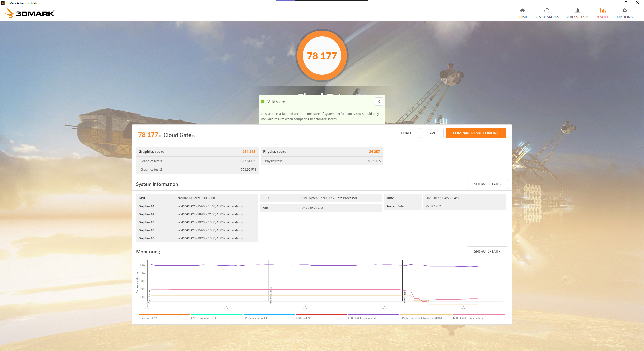Open Stress Tests via the chart icon
This screenshot has width=644, height=351.
tap(577, 10)
